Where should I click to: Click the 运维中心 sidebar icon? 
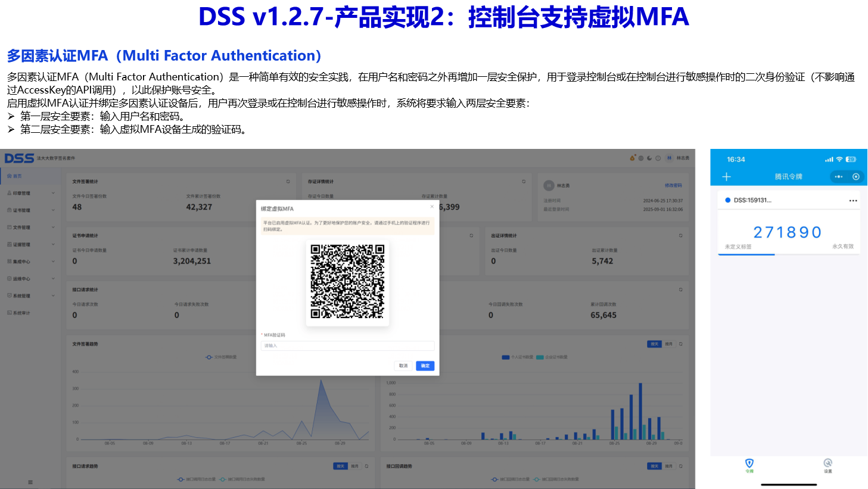pos(9,279)
